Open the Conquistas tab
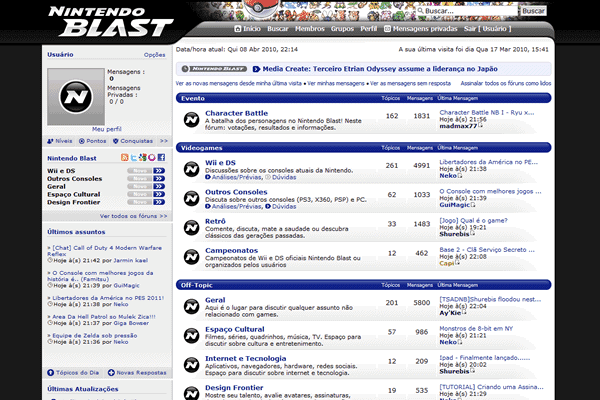This screenshot has height=400, width=600. [133, 141]
